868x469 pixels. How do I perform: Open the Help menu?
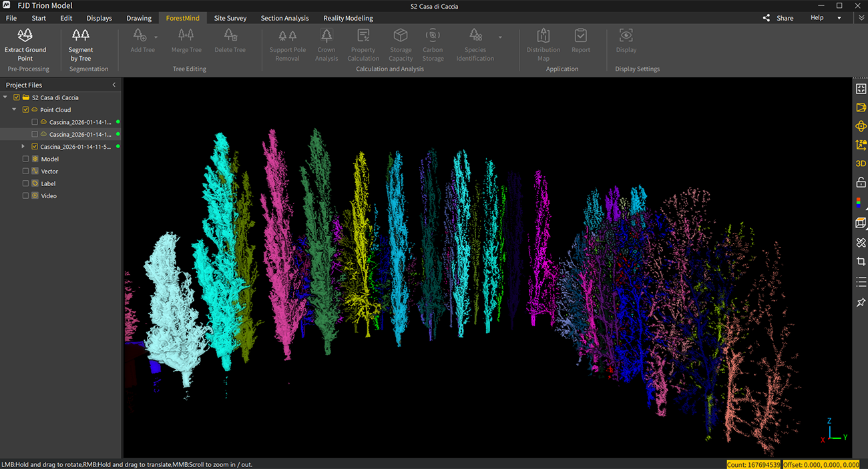click(817, 18)
